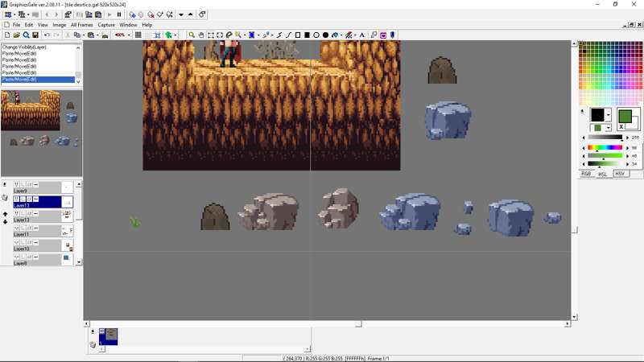Select the Text tool

[361, 35]
